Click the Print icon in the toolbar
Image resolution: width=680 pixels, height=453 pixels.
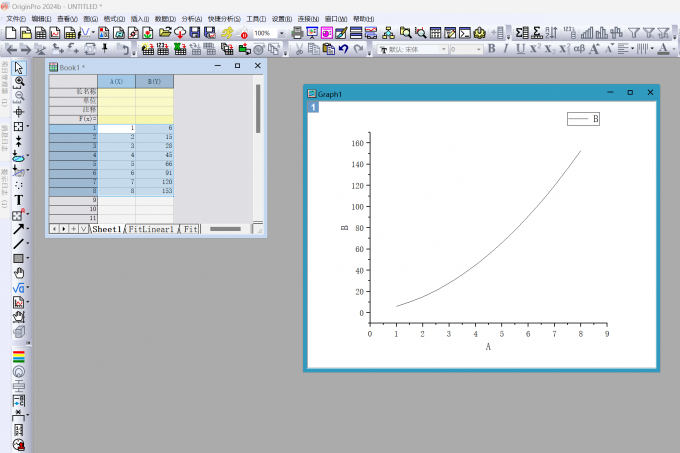click(x=297, y=33)
